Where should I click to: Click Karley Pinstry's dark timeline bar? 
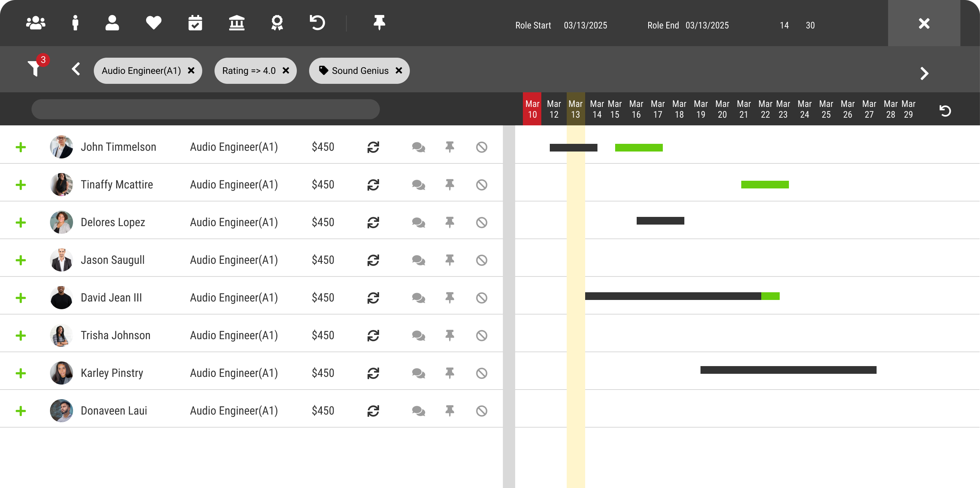point(788,370)
